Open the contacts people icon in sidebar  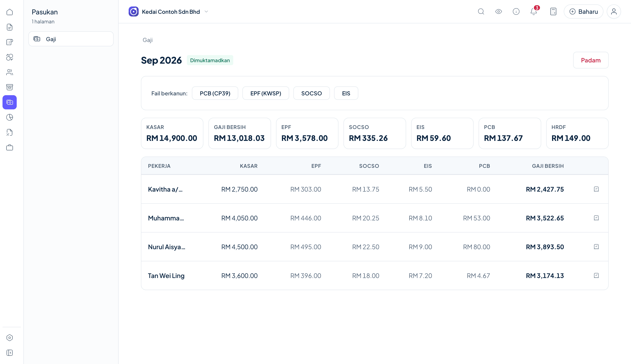(x=10, y=72)
